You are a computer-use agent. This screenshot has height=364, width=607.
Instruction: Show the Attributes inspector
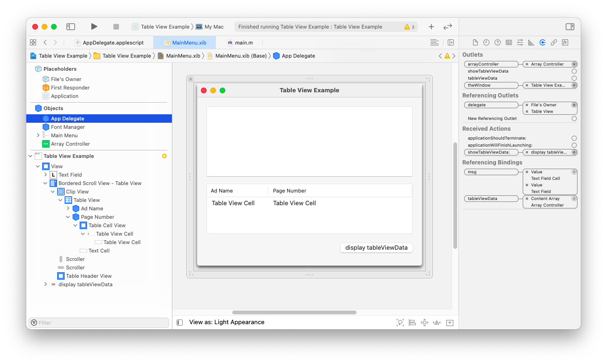coord(520,42)
